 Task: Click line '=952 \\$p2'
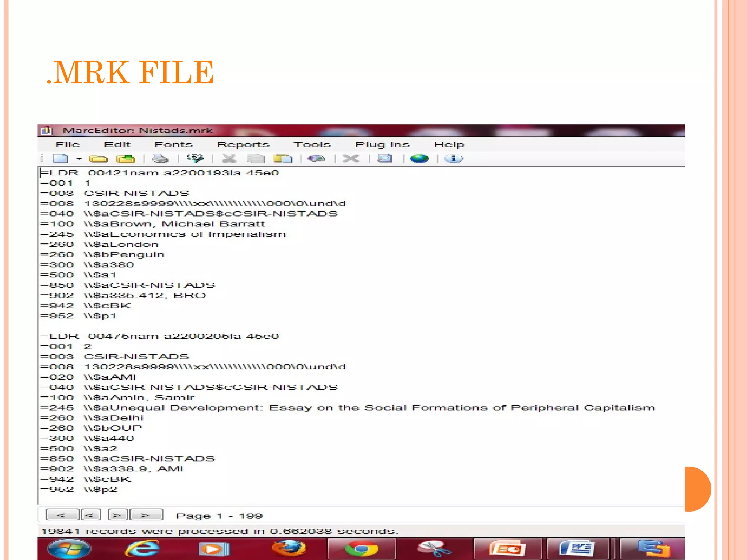[x=79, y=489]
